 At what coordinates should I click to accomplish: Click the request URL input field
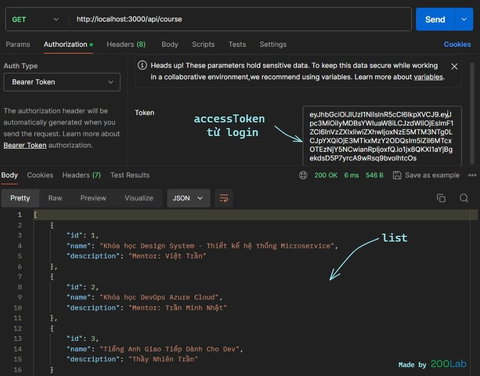click(x=240, y=19)
